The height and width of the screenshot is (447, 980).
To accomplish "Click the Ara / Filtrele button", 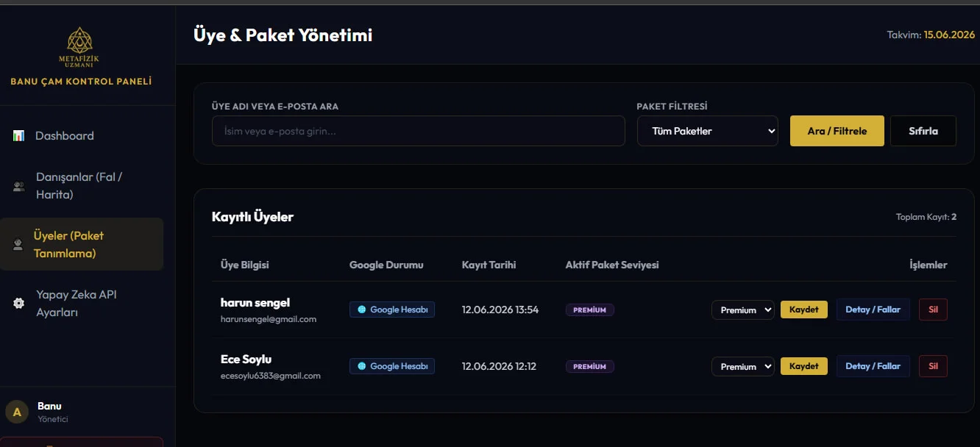I will coord(837,131).
